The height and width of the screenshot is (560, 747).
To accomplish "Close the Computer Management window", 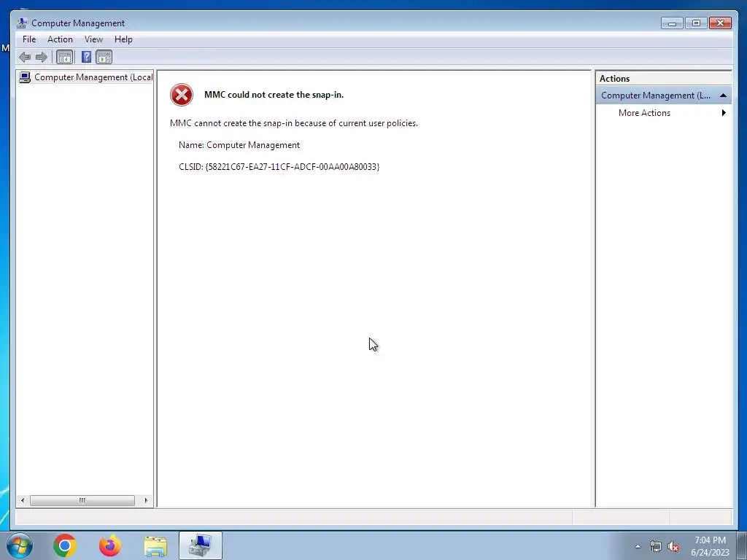I will [x=720, y=23].
